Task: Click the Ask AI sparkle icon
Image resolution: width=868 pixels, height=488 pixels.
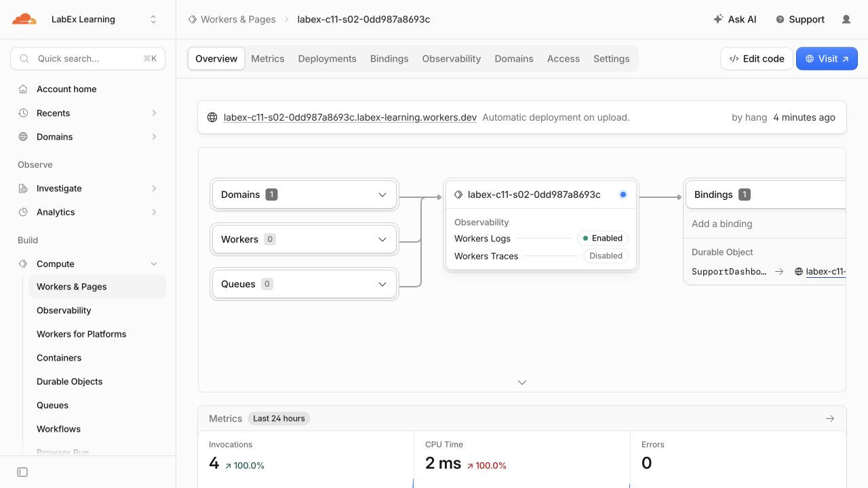Action: click(718, 19)
